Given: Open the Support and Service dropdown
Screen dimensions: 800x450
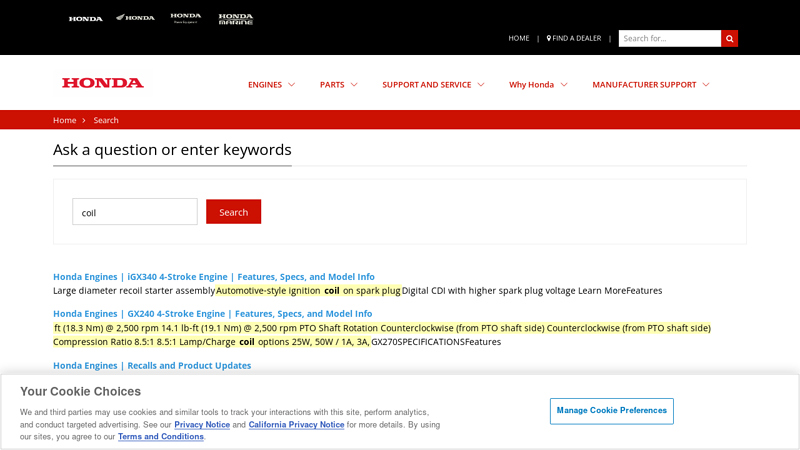Looking at the screenshot, I should pos(433,85).
